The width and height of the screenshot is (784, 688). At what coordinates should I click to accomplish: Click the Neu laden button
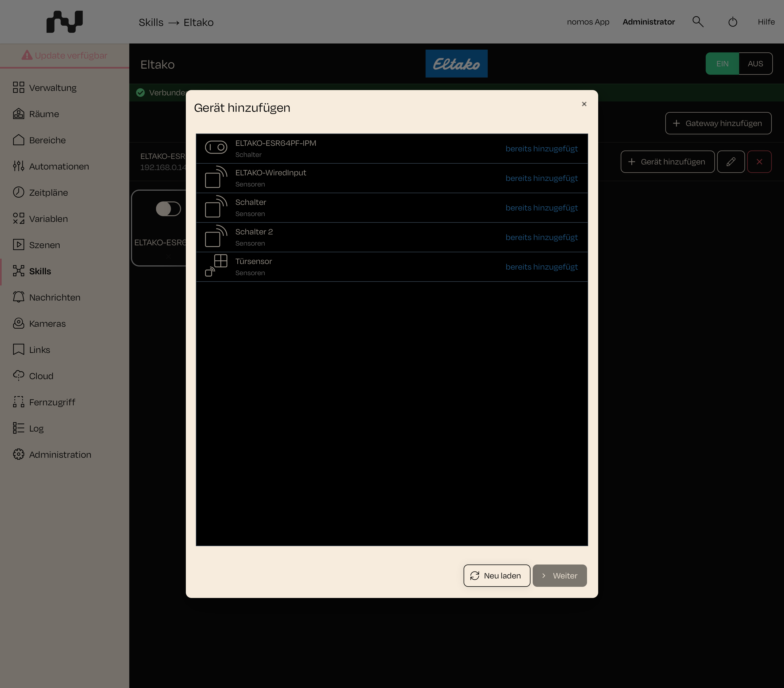[497, 576]
